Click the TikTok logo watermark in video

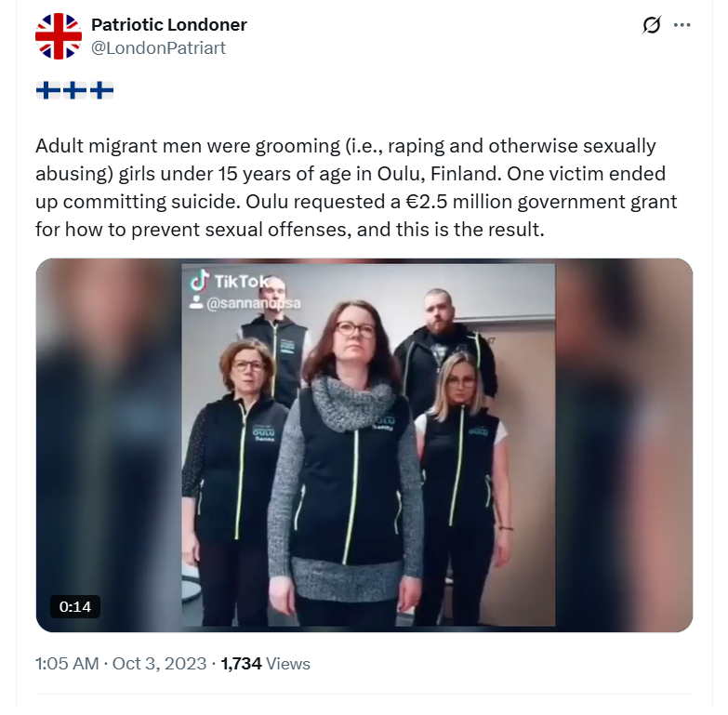(230, 281)
